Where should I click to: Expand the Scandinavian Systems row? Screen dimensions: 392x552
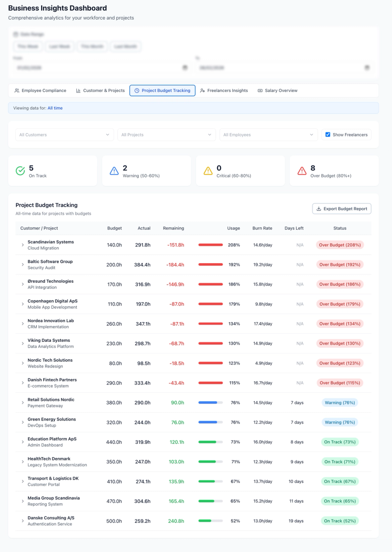tap(23, 245)
